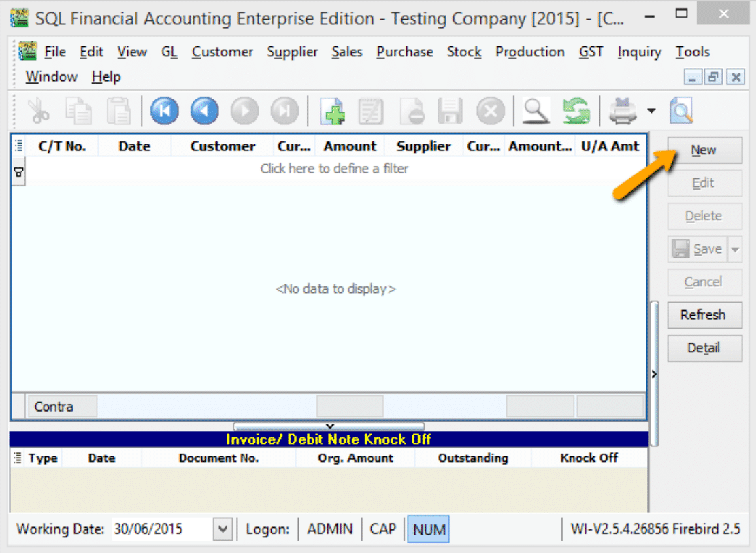
Task: Collapse the side button panel arrow
Action: (654, 373)
